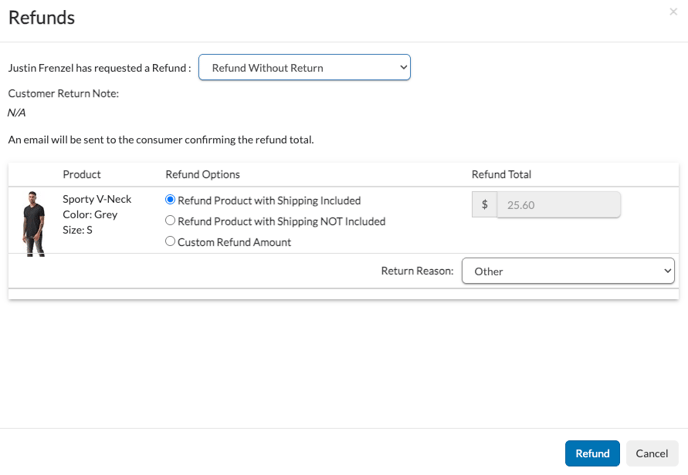
Task: Close the Refunds dialog with the X
Action: click(673, 12)
